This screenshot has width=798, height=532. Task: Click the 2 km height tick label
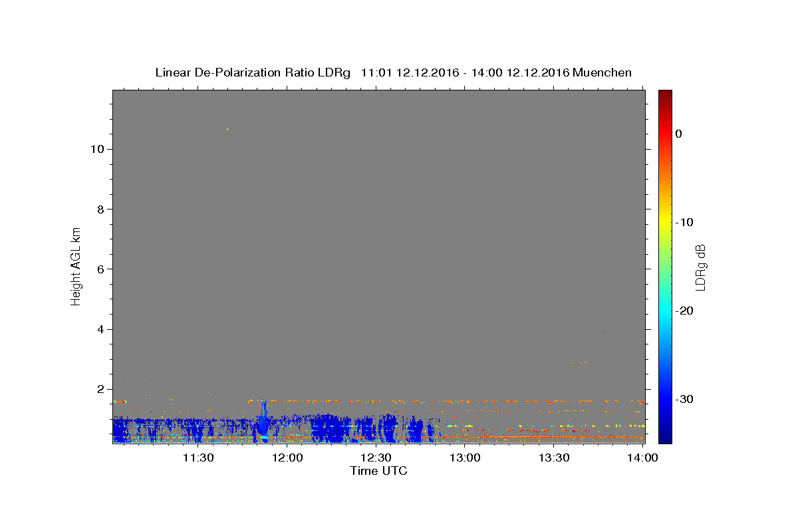click(100, 389)
